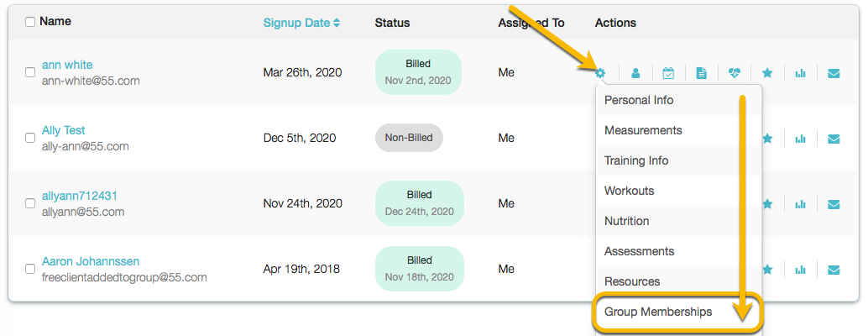868x336 pixels.
Task: Click the envelope icon in ann white's row
Action: tap(834, 73)
